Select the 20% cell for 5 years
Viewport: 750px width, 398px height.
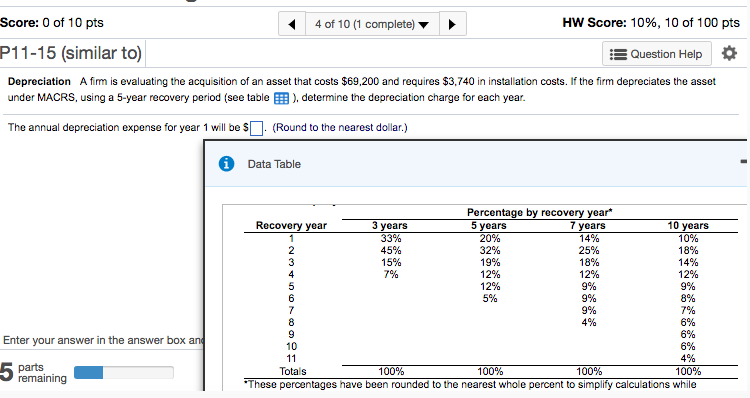click(x=490, y=238)
